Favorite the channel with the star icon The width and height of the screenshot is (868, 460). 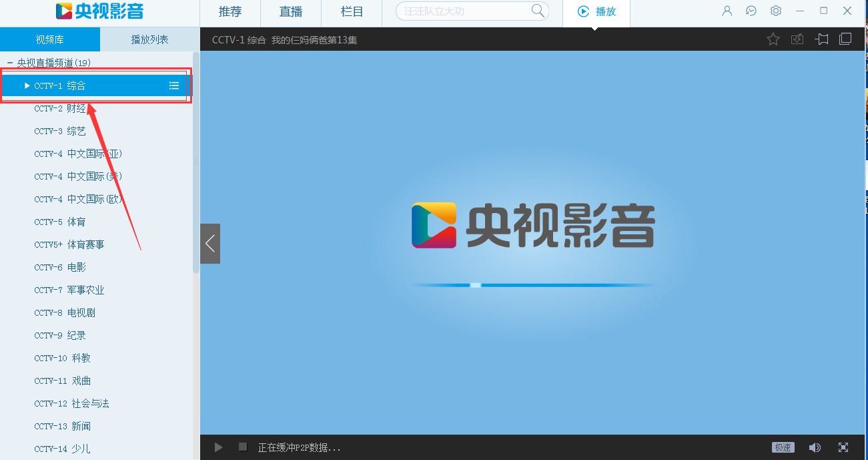773,39
